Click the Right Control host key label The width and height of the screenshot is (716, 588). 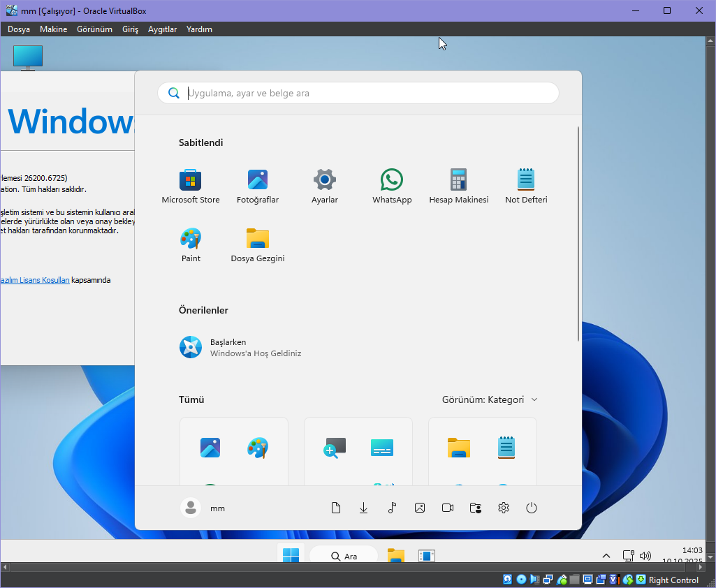(673, 580)
